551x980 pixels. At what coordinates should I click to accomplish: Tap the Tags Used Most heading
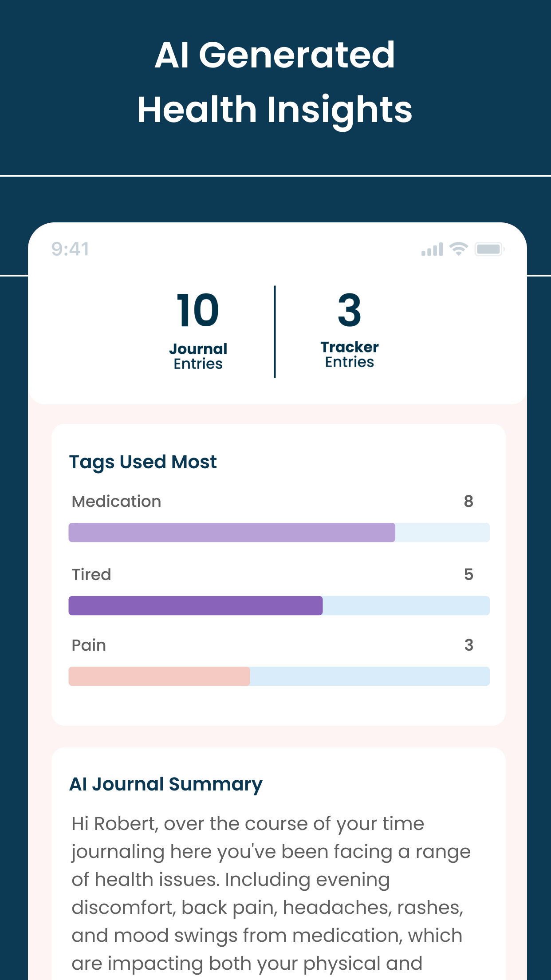(x=143, y=462)
